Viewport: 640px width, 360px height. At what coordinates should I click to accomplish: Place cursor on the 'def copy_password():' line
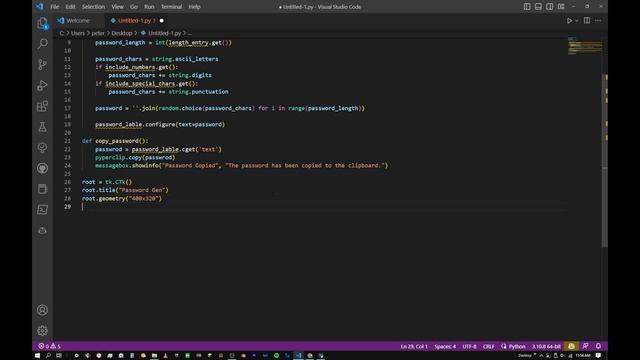(115, 141)
